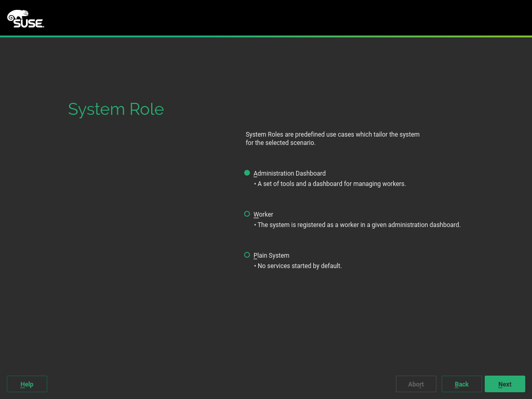
Task: Click the 'Worker' role label text
Action: (x=263, y=215)
